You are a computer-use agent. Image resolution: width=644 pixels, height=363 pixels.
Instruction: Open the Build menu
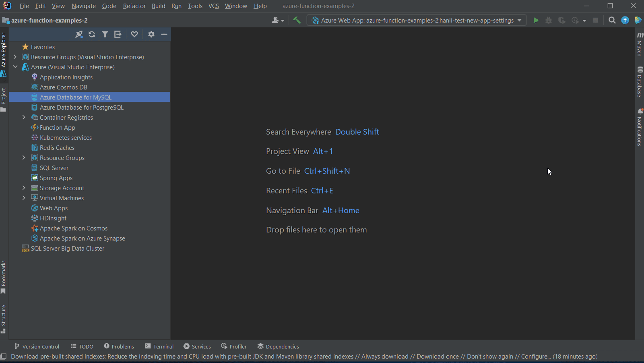pyautogui.click(x=159, y=6)
